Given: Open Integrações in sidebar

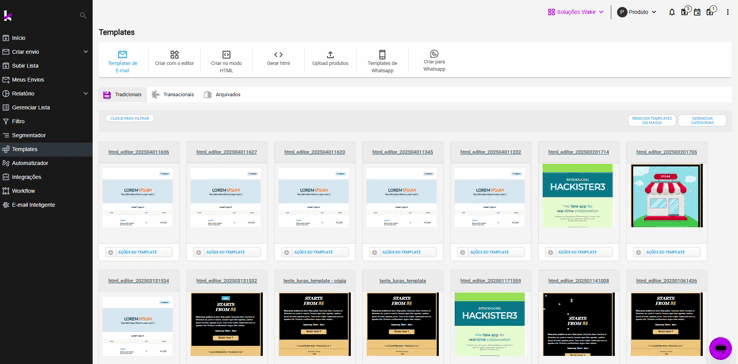Looking at the screenshot, I should pos(46,177).
